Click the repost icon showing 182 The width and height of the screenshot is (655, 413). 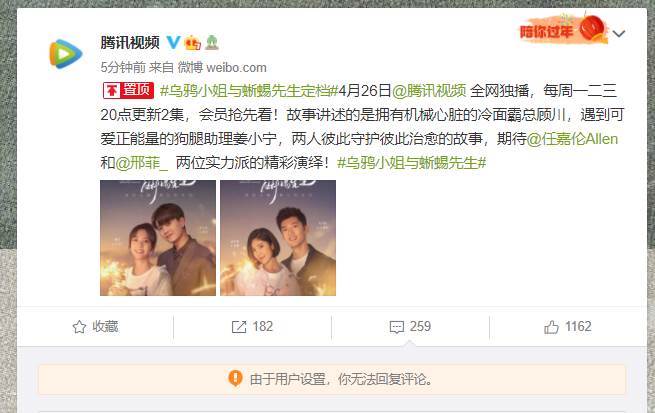pyautogui.click(x=239, y=327)
